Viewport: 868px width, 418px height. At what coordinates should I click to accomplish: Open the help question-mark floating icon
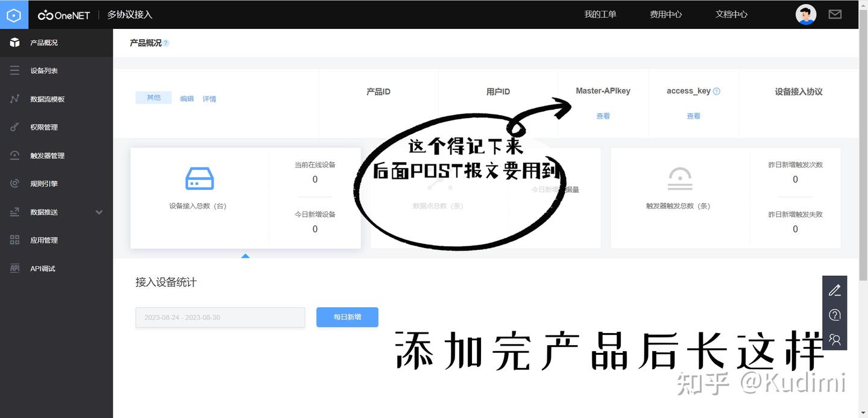click(x=835, y=314)
